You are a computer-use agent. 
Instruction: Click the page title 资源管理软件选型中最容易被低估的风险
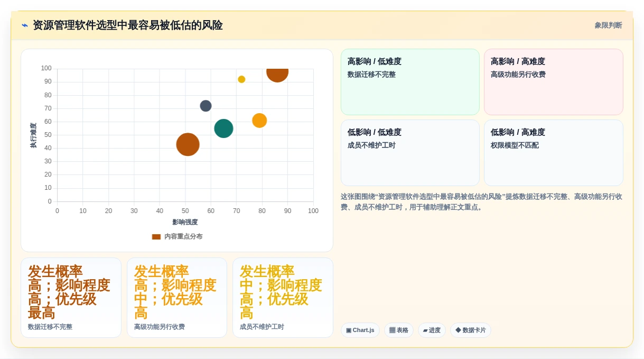[128, 25]
